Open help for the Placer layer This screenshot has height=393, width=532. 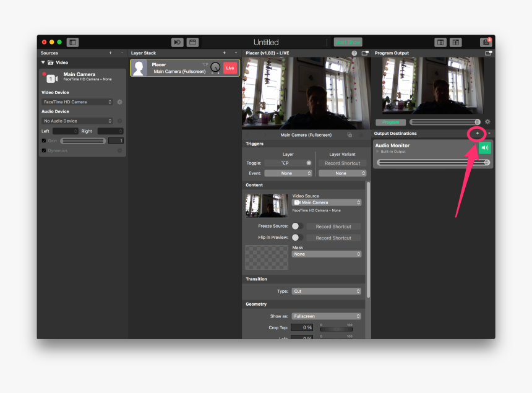click(x=354, y=53)
